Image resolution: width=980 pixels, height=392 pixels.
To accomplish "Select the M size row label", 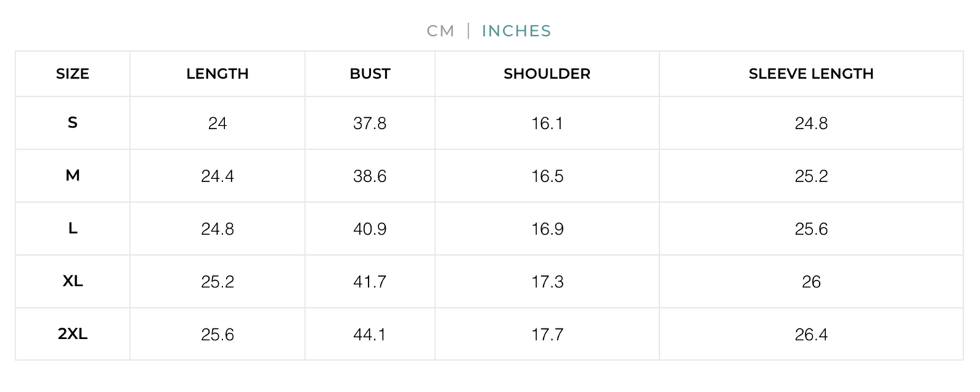I will (73, 176).
